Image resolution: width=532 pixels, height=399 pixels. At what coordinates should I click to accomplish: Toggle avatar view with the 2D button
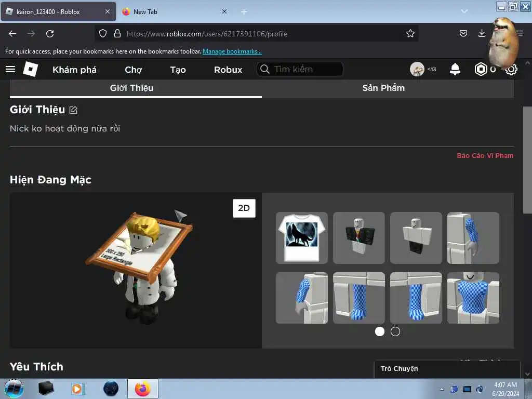point(244,208)
